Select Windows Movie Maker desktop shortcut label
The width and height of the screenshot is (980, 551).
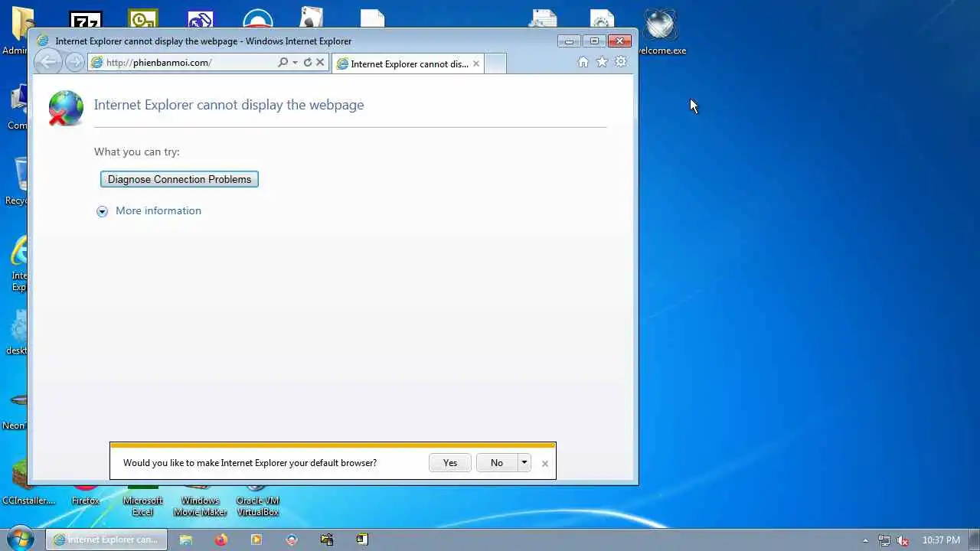pyautogui.click(x=201, y=507)
